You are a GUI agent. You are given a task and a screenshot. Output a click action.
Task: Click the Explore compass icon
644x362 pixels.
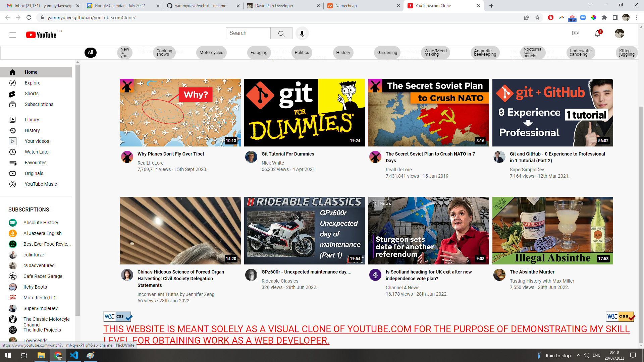click(13, 83)
